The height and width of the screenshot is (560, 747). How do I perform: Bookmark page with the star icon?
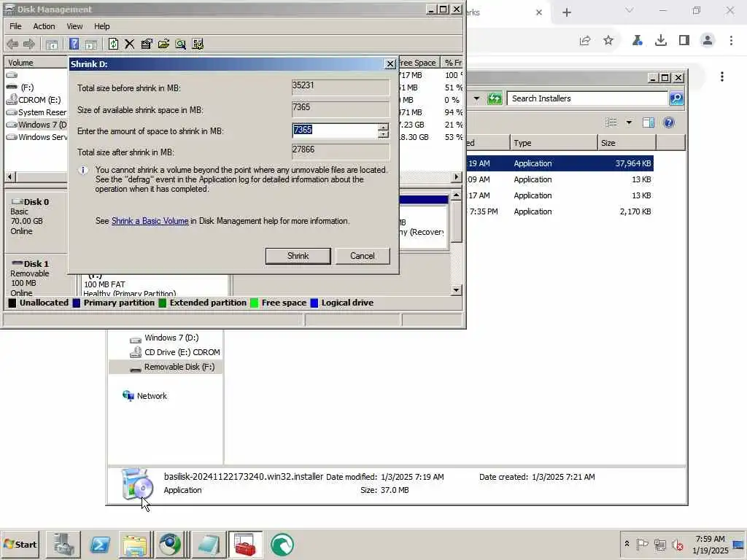tap(608, 41)
